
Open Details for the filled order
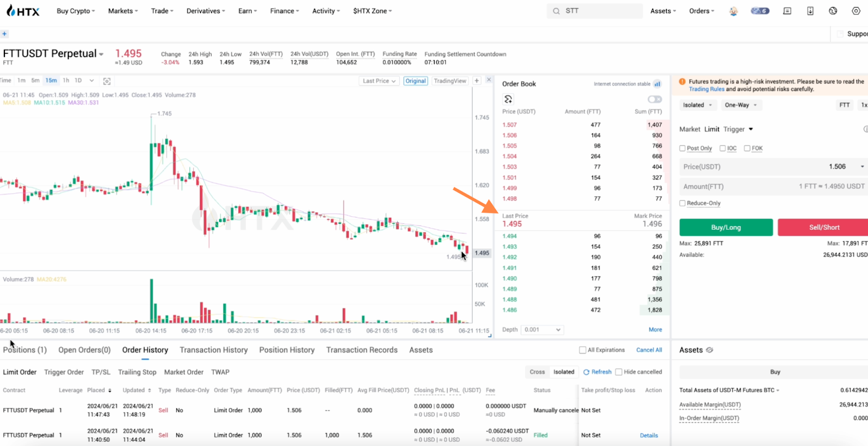(x=649, y=435)
